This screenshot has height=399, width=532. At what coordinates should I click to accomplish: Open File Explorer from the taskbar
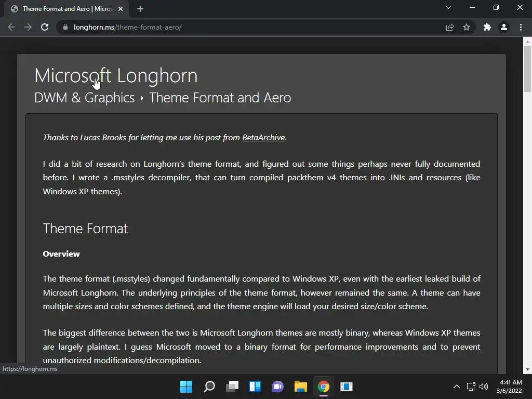[301, 387]
